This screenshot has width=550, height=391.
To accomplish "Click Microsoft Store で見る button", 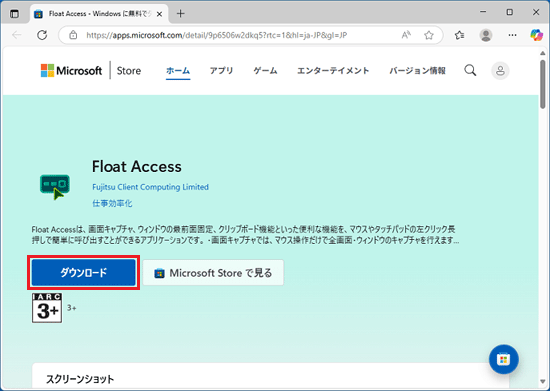I will (213, 272).
